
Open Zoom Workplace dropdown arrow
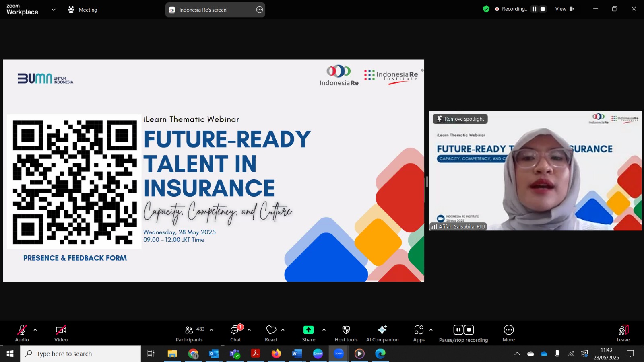tap(54, 10)
